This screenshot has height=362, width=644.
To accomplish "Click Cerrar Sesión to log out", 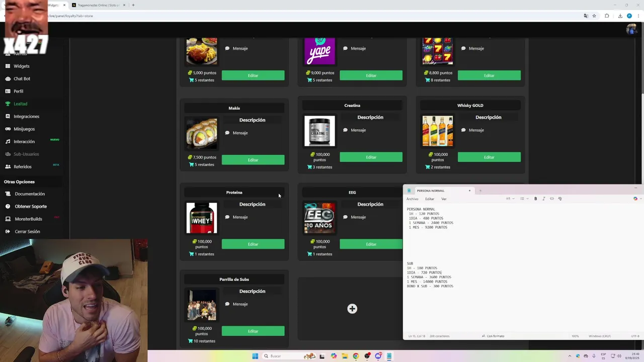I will coord(27,231).
